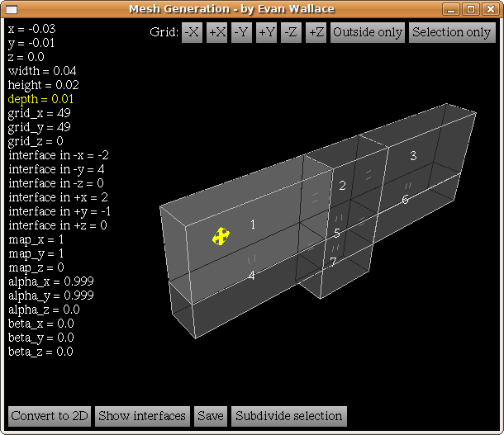Select the 'grid_x = 49' parameter
Viewport: 504px width, 435px height.
point(39,113)
